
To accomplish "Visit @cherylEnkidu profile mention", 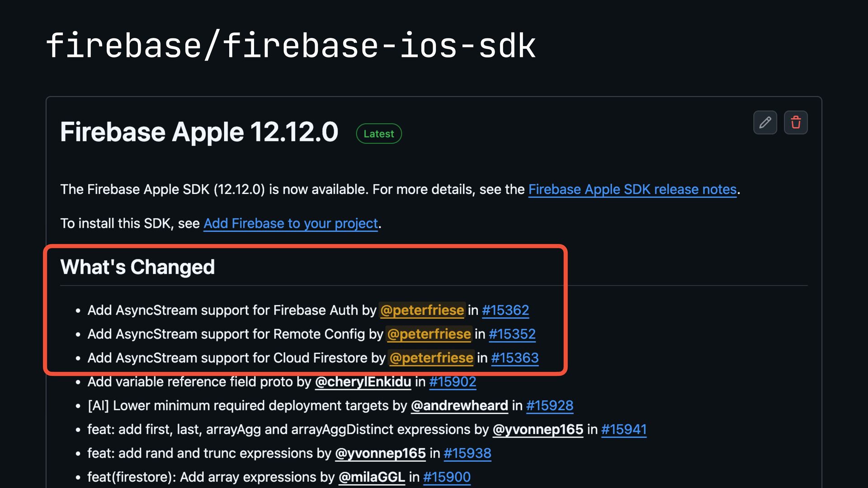I will click(363, 382).
